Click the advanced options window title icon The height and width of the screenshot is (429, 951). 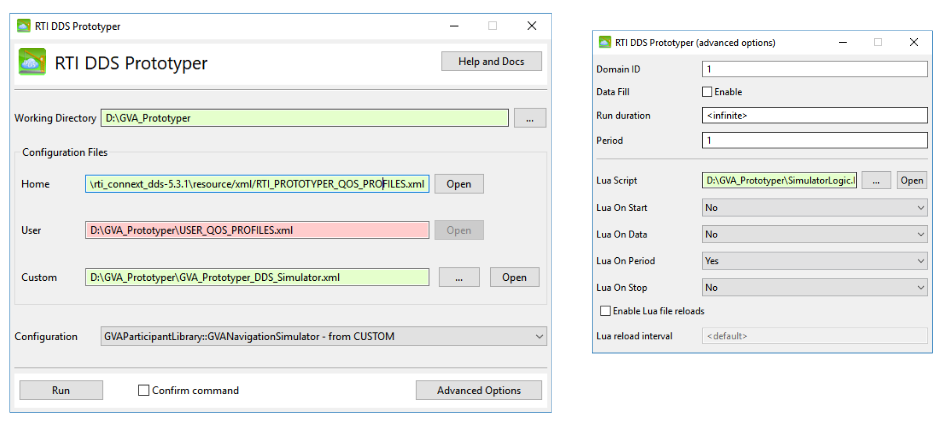pos(605,42)
